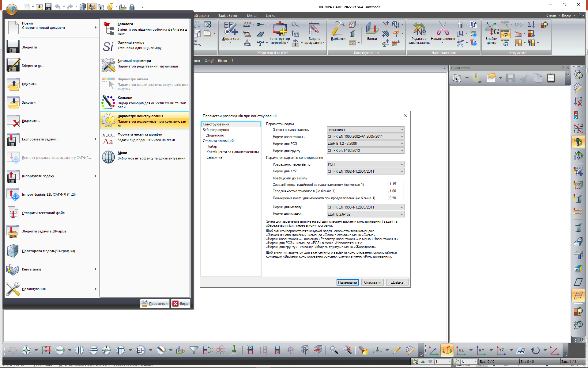The image size is (588, 368).
Task: Expand Розрахунок перерізів по dropdown
Action: tap(401, 164)
